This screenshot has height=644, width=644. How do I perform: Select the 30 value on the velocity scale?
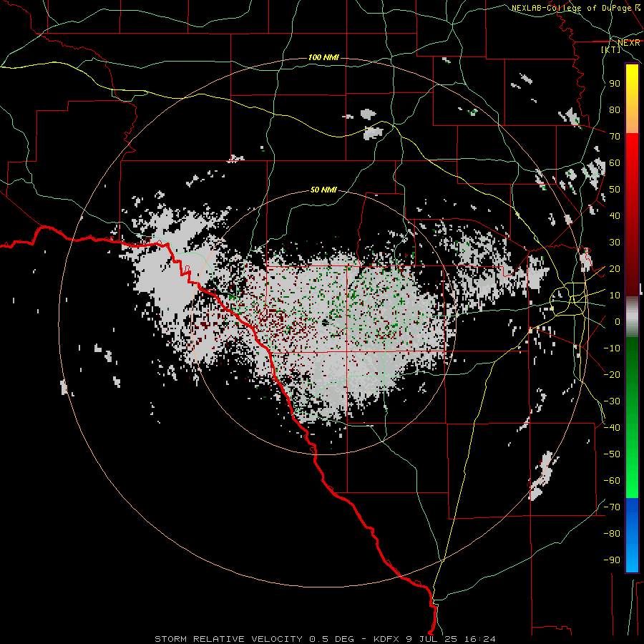[x=615, y=243]
